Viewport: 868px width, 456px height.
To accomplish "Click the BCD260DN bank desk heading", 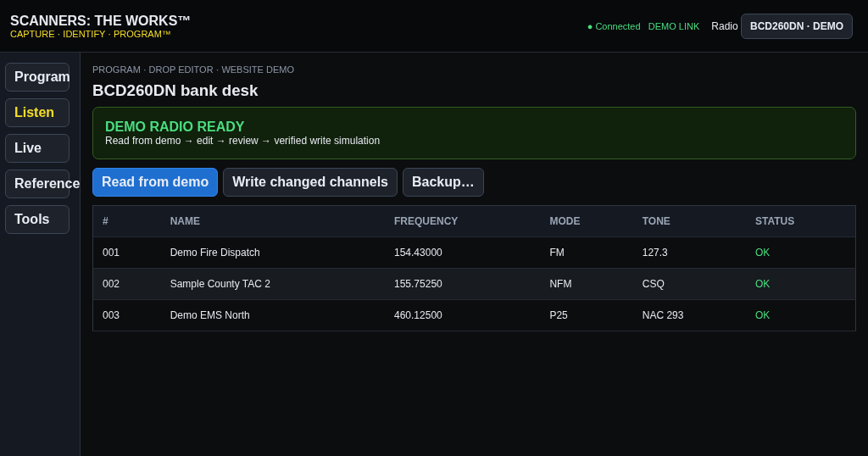I will [x=175, y=90].
